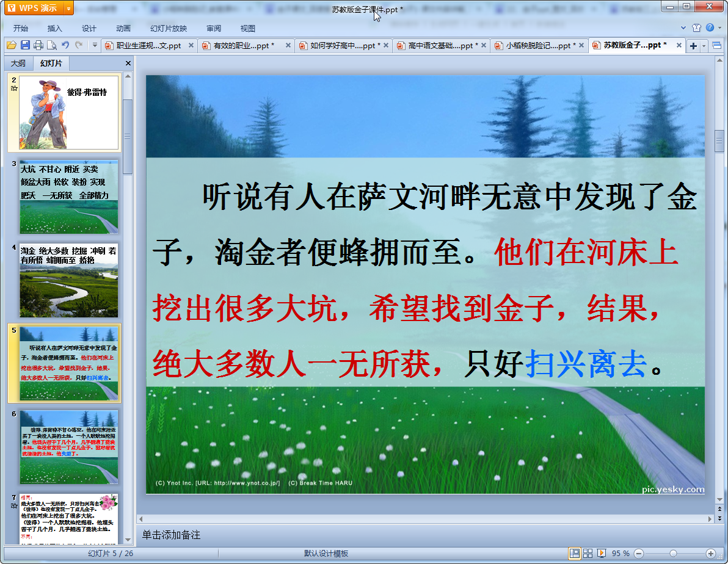The width and height of the screenshot is (728, 564).
Task: Click previous slide double arrow on vertical scrollbar
Action: [x=719, y=509]
